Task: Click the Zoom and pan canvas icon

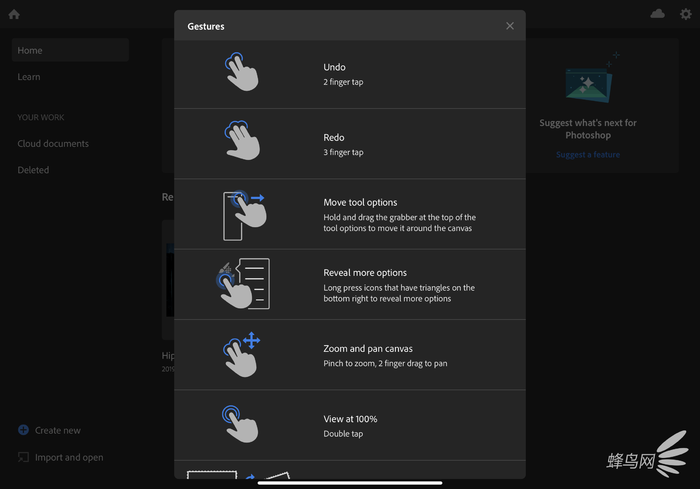Action: (242, 355)
